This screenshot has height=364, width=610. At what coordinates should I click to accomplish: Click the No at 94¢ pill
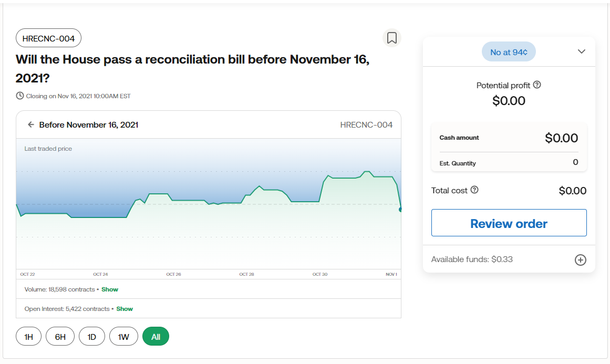509,52
